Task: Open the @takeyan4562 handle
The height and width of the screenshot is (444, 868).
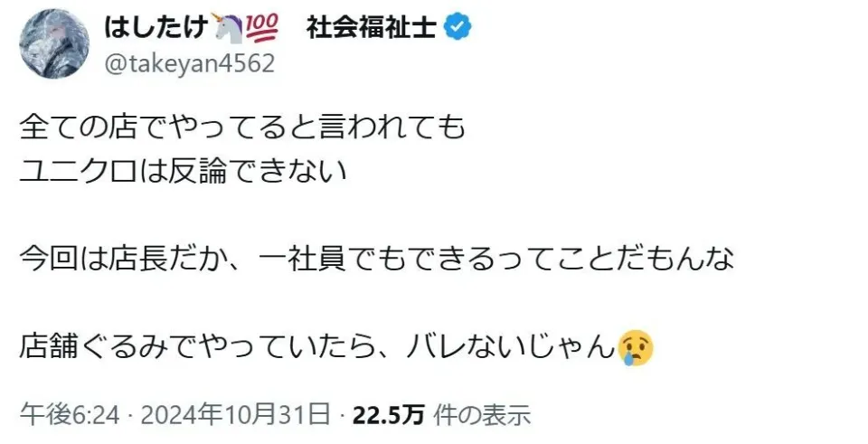Action: pyautogui.click(x=189, y=64)
